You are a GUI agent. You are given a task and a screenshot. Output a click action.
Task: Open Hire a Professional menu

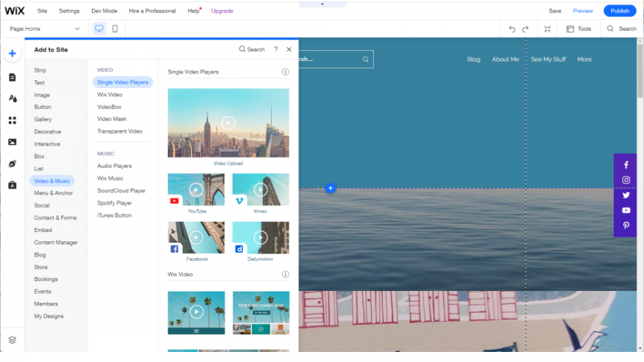click(152, 11)
